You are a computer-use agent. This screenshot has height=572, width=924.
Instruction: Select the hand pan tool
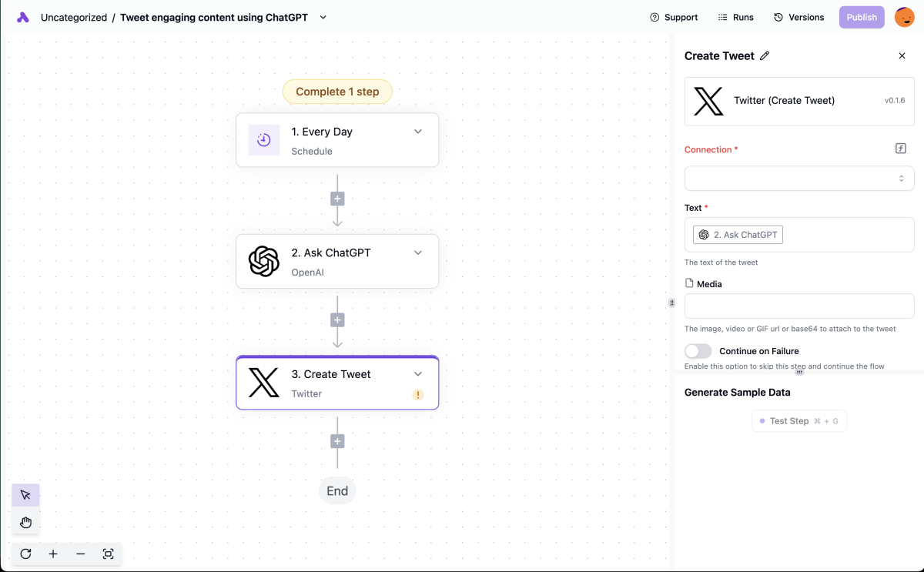pos(25,523)
